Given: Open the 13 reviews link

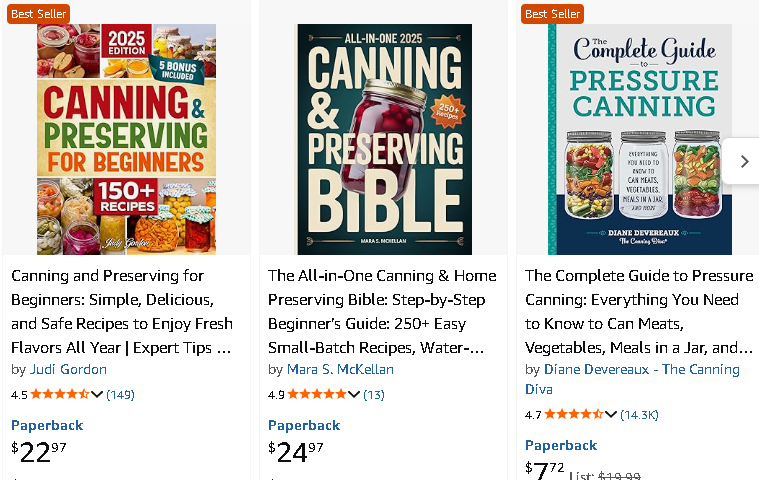Looking at the screenshot, I should (373, 394).
